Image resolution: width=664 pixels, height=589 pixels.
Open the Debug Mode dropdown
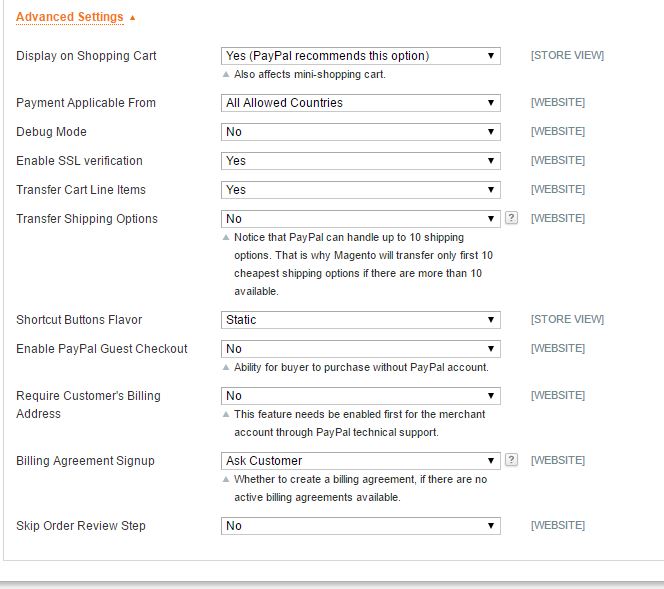coord(361,132)
